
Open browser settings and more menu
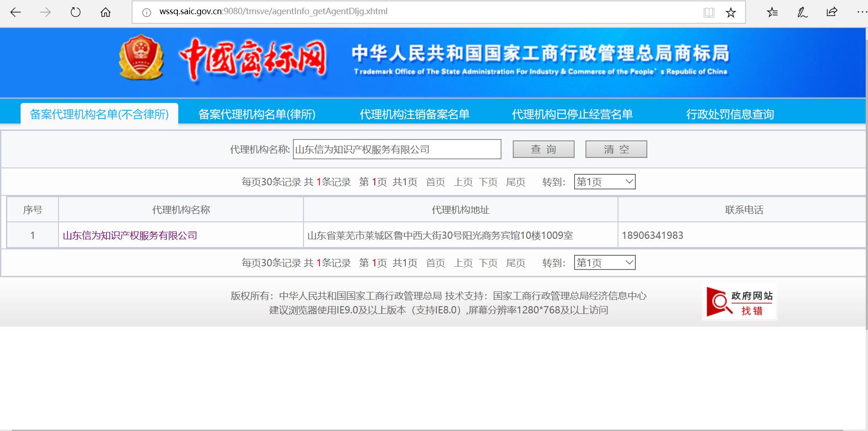pos(862,12)
